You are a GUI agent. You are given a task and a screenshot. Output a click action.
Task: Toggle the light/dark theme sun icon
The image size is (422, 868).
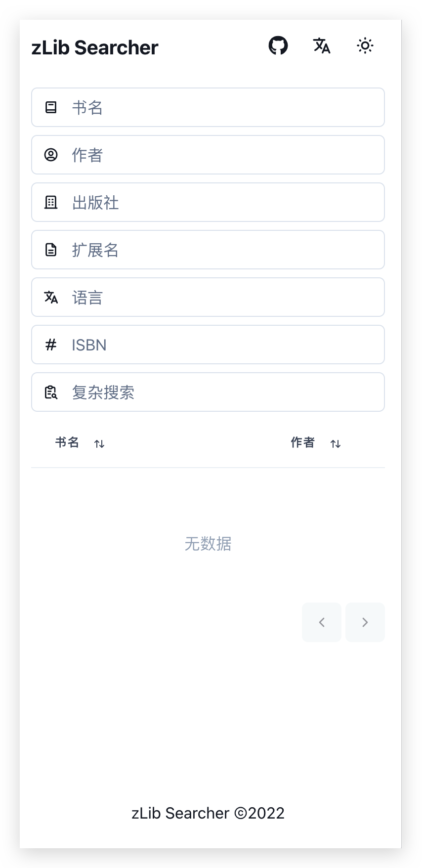[365, 45]
